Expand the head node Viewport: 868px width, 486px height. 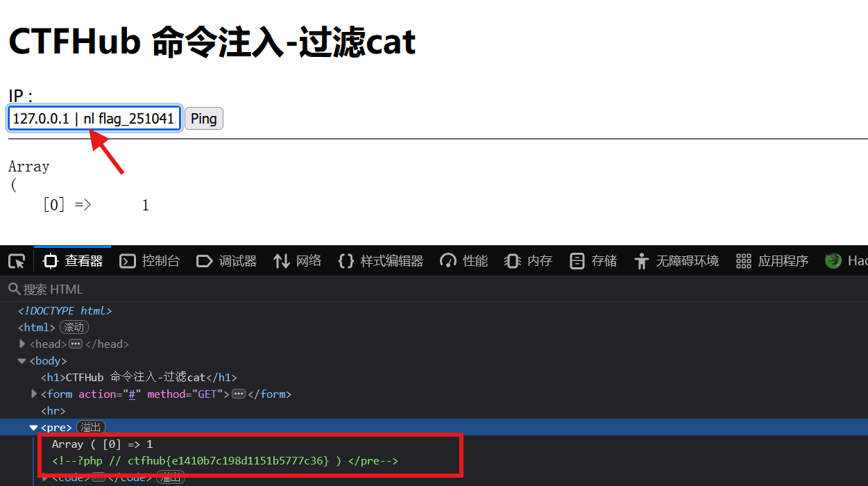(x=22, y=344)
